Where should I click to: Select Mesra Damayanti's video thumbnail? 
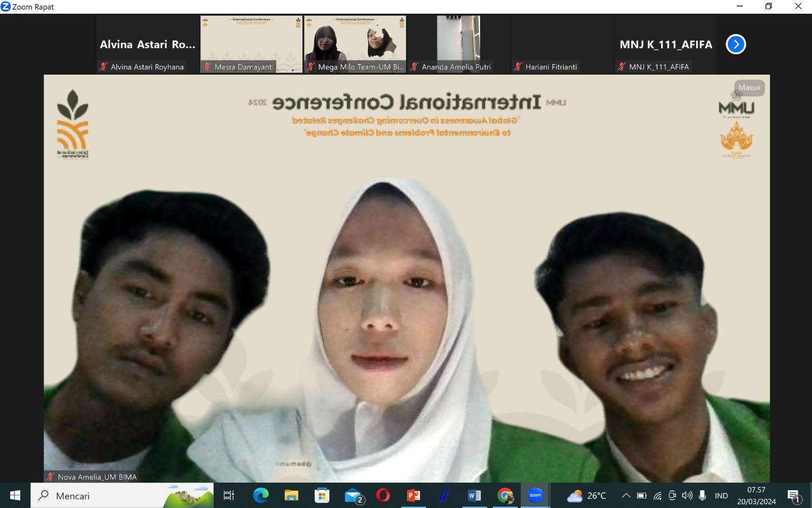tap(251, 44)
